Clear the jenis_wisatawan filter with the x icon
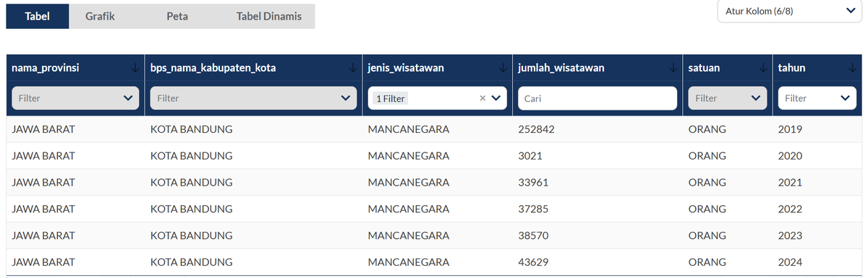 pos(482,98)
